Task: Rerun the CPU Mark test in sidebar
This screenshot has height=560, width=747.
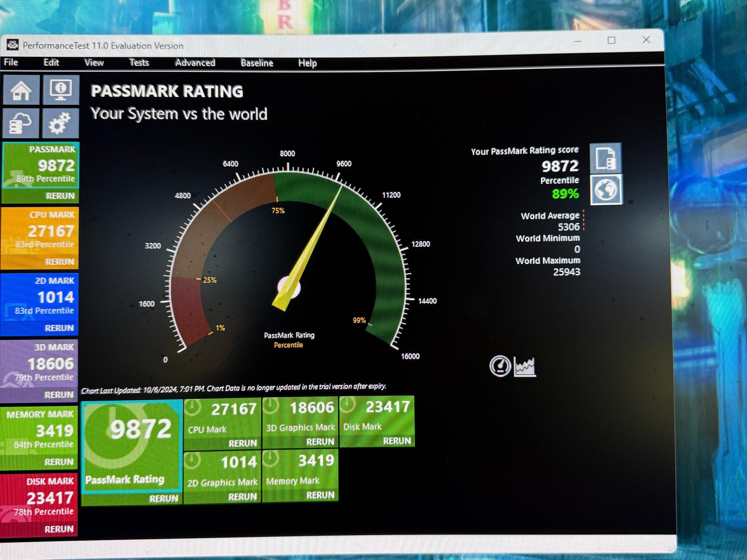Action: pos(60,262)
